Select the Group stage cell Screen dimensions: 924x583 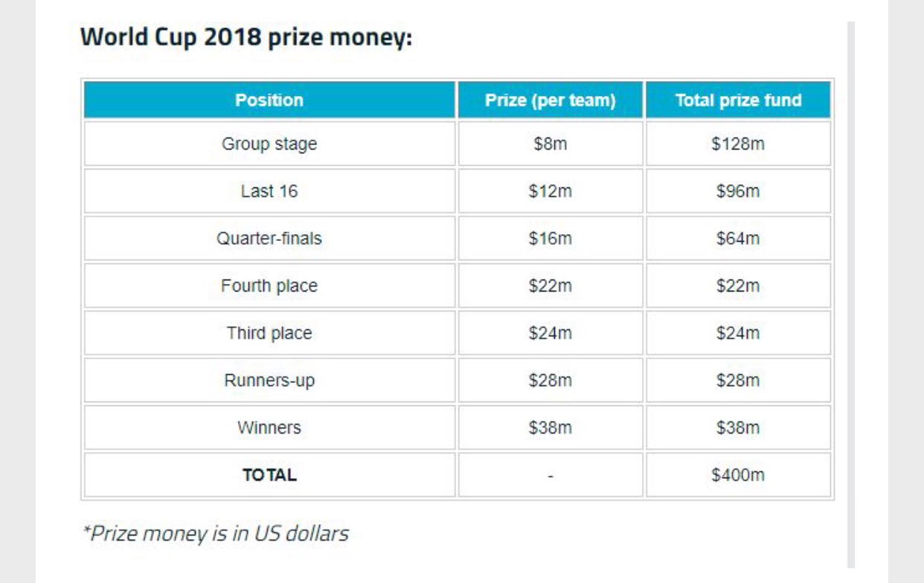coord(269,144)
